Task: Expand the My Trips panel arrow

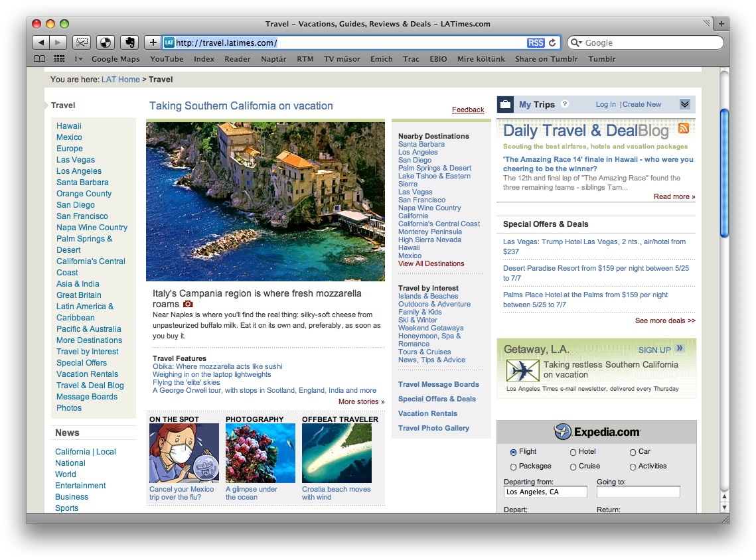Action: [684, 104]
